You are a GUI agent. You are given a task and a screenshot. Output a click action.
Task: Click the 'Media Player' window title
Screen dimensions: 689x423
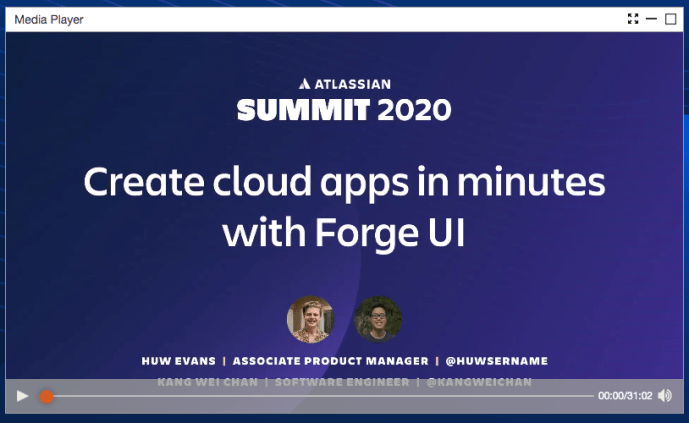[49, 19]
